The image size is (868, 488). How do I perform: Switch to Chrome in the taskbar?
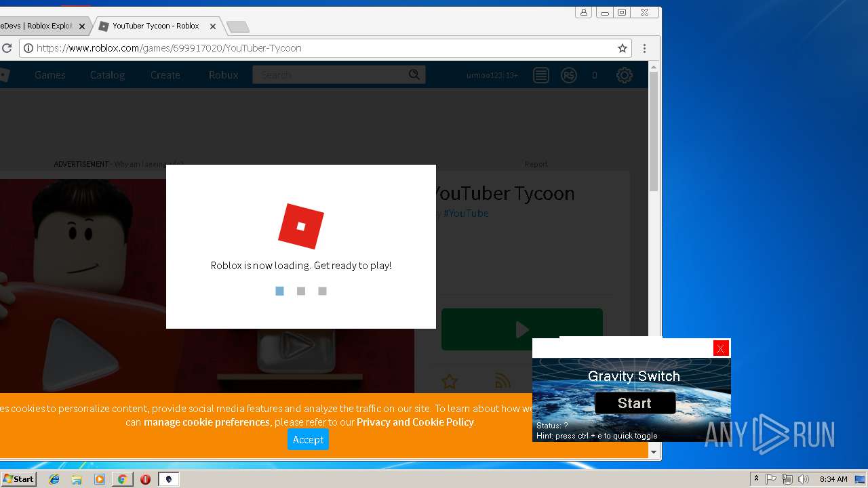point(122,479)
